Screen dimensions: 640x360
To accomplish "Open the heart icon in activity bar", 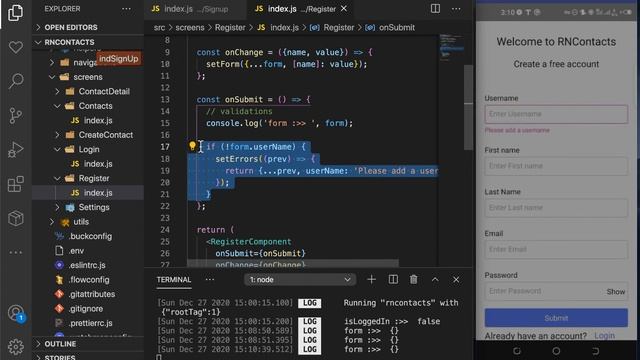I will pyautogui.click(x=16, y=47).
